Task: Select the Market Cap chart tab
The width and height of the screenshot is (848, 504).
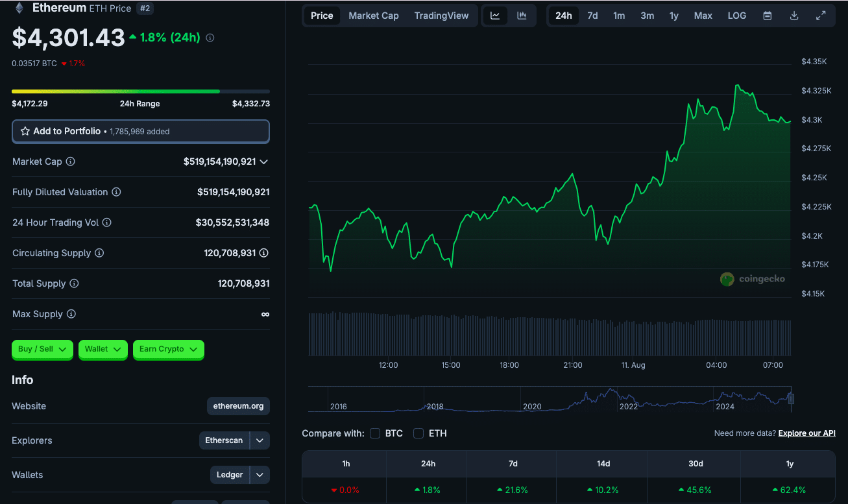Action: [374, 16]
